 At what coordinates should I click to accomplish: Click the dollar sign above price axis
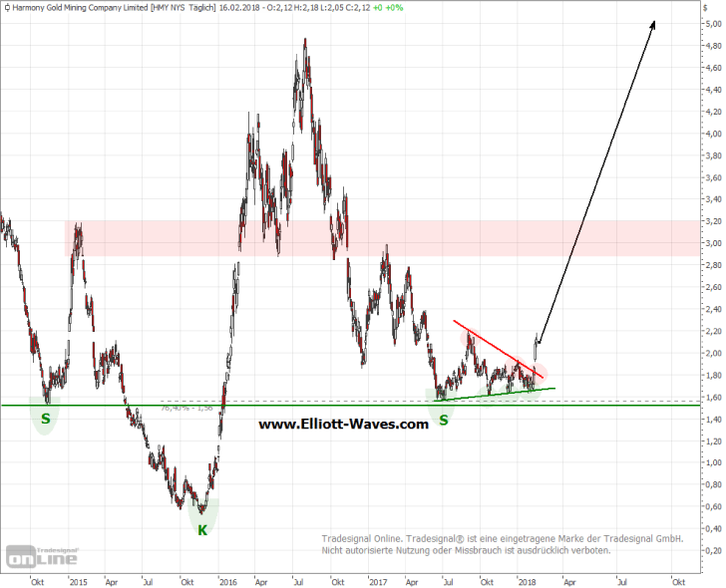[x=709, y=7]
